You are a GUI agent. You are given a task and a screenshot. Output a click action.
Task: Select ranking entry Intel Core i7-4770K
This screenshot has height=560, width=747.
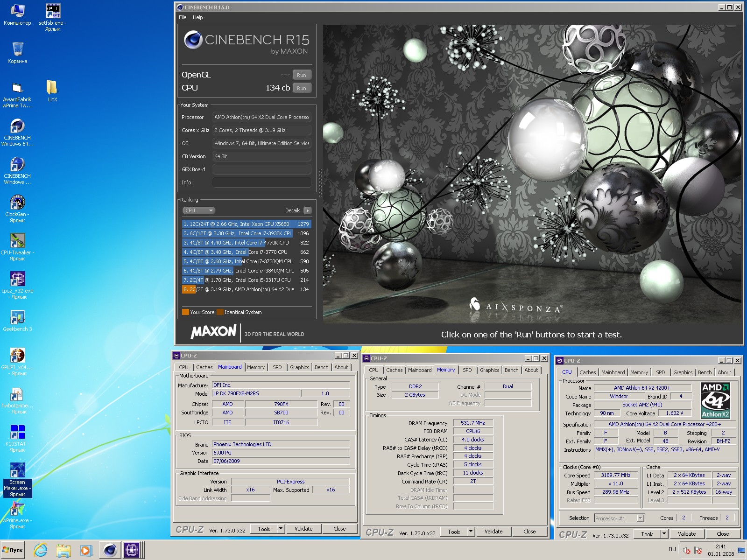[247, 243]
